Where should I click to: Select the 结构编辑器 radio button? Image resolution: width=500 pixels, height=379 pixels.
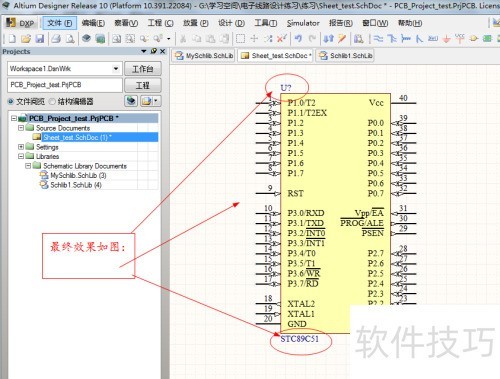[52, 101]
